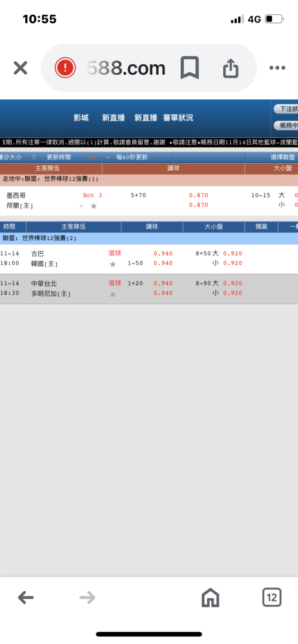The height and width of the screenshot is (644, 298).
Task: Toggle favorite star for 中華台北 match
Action: pos(113,294)
